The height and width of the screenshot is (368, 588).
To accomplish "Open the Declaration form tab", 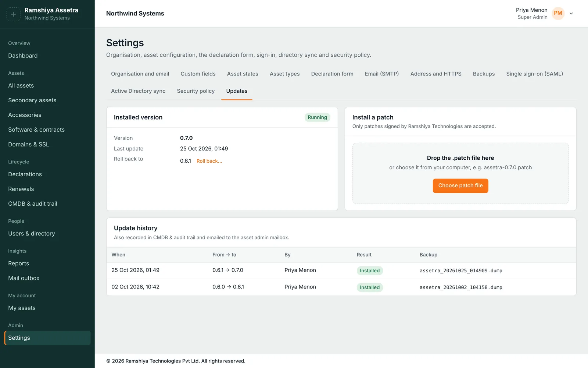I will pyautogui.click(x=332, y=74).
